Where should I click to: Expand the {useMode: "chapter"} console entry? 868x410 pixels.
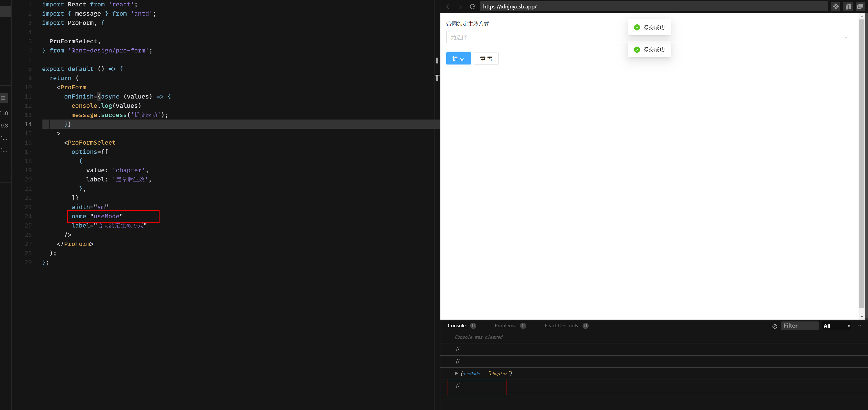[x=457, y=374]
